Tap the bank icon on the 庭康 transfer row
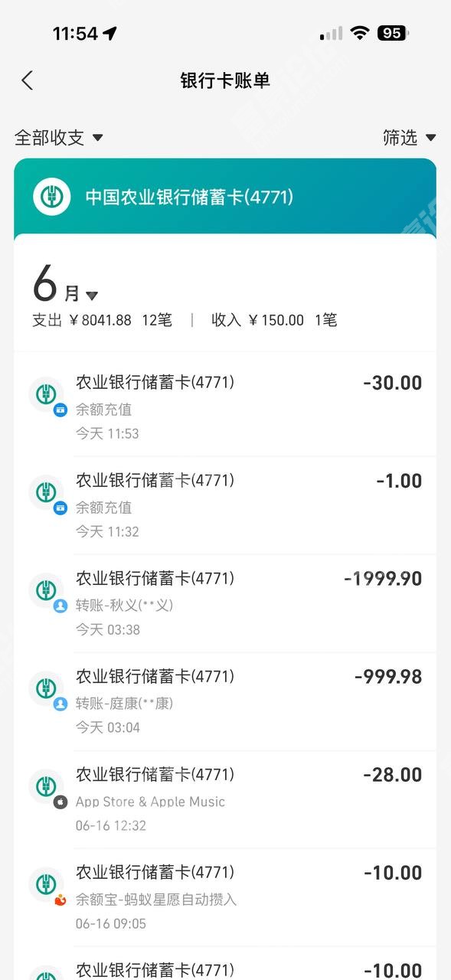The height and width of the screenshot is (980, 451). pos(47,689)
